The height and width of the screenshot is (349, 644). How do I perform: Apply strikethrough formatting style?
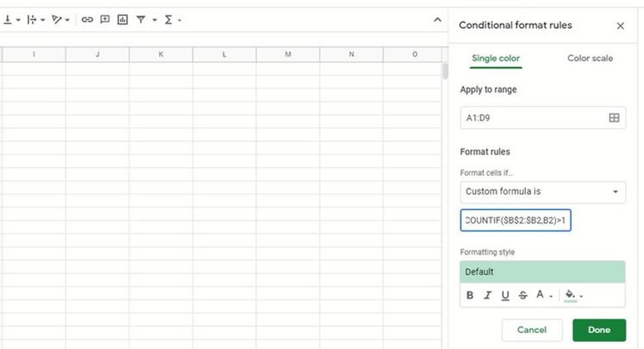tap(523, 295)
